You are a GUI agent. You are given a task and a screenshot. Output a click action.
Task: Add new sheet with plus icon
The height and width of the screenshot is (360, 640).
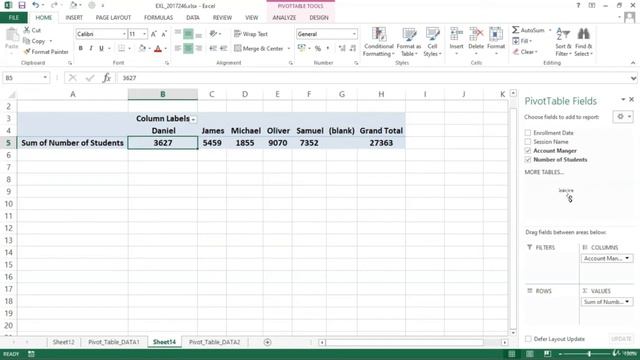(x=267, y=342)
